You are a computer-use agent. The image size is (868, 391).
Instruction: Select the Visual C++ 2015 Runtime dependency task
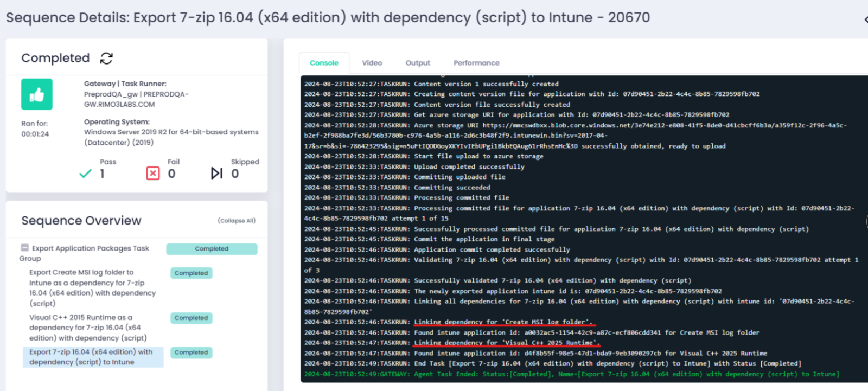(88, 328)
